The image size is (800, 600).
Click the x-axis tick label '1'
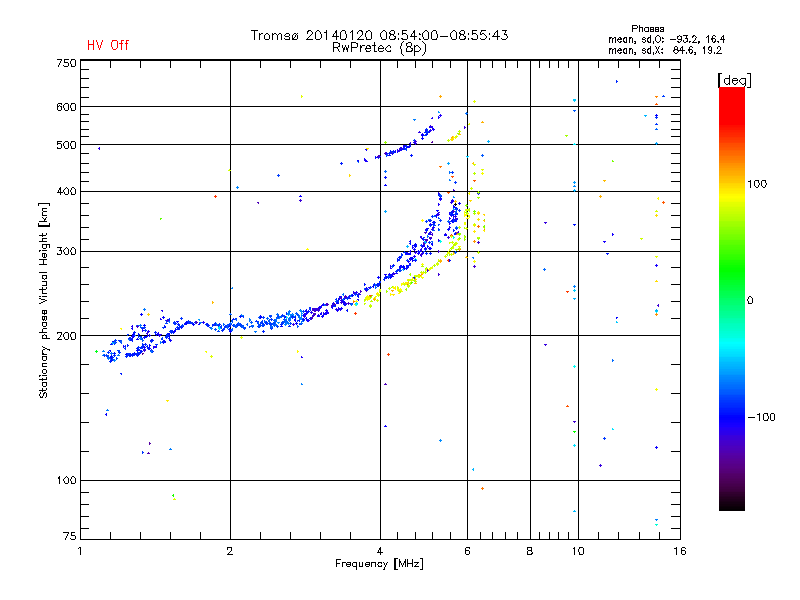coord(80,551)
